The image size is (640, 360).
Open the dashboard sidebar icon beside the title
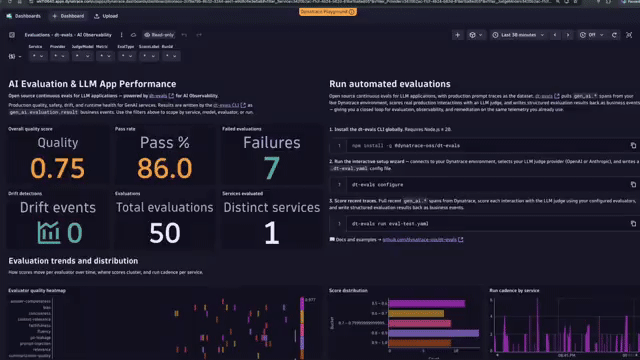click(x=12, y=35)
